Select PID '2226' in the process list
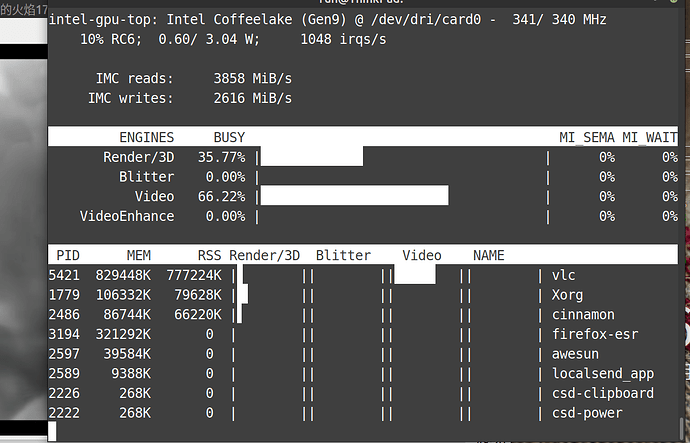 [x=64, y=393]
